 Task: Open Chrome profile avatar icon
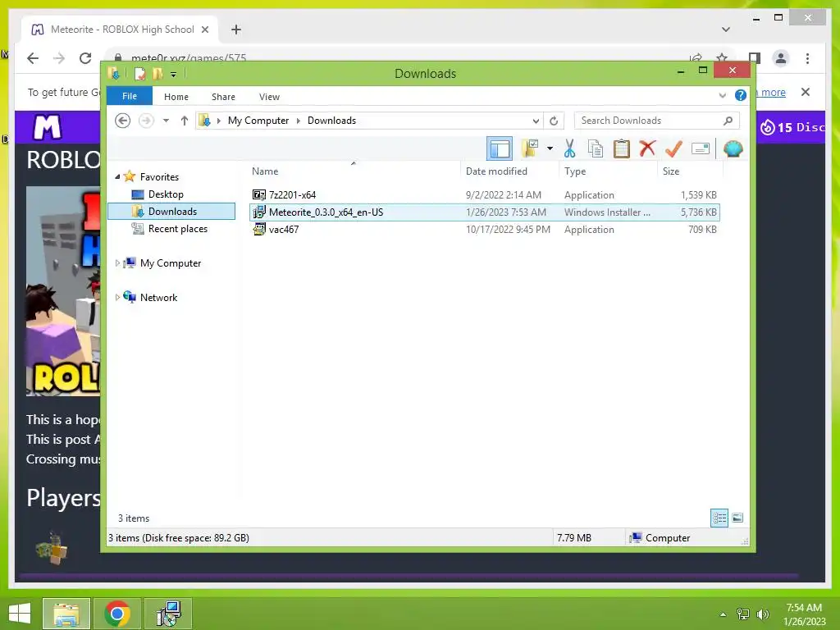(781, 58)
